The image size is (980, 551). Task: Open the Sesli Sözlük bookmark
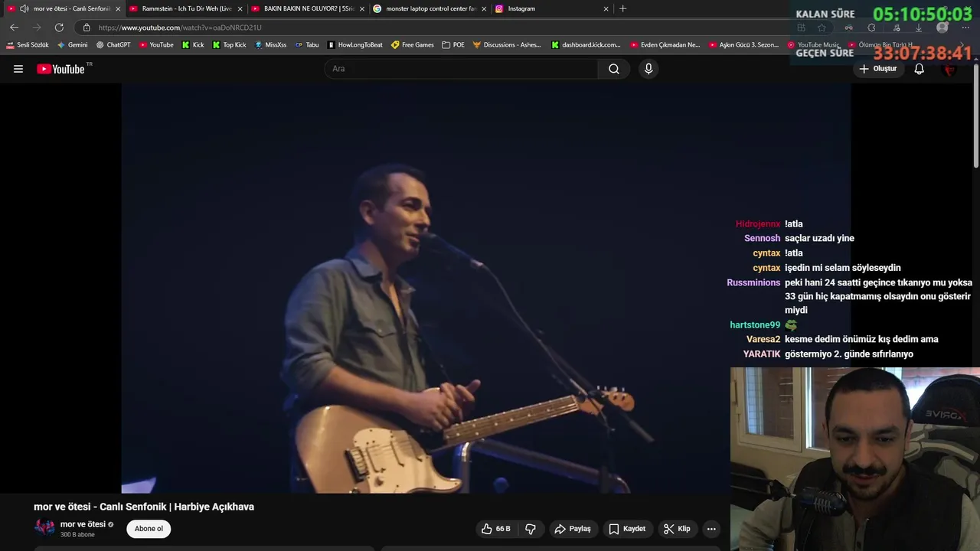click(x=28, y=45)
